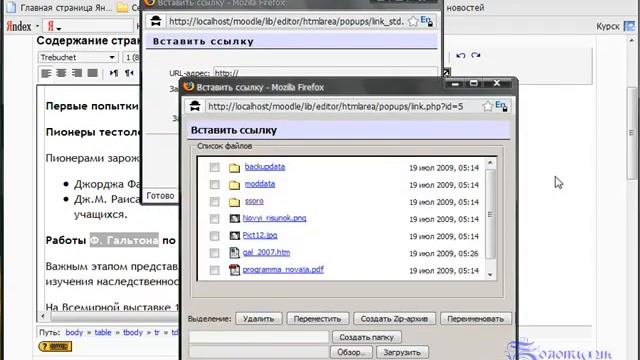Click the image icon of Pict12.jpg

234,236
